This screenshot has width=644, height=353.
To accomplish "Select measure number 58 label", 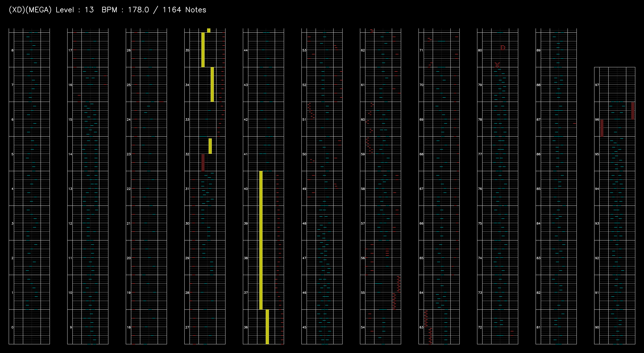I will coord(363,189).
